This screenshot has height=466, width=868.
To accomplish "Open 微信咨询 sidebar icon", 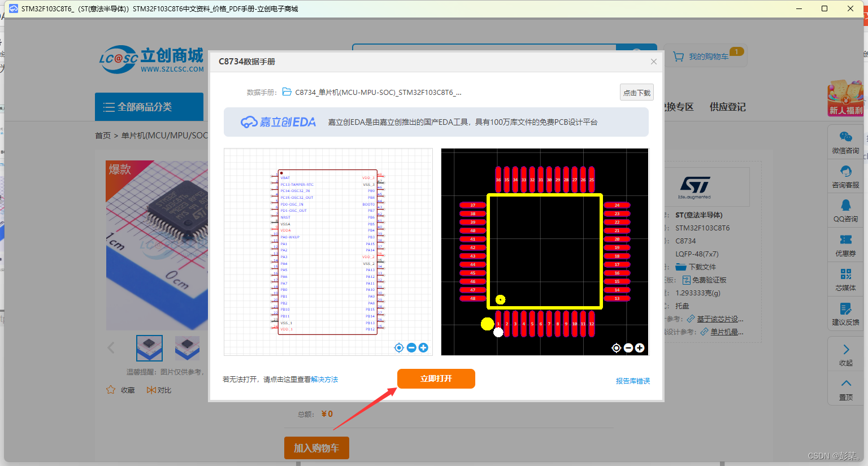I will [845, 142].
